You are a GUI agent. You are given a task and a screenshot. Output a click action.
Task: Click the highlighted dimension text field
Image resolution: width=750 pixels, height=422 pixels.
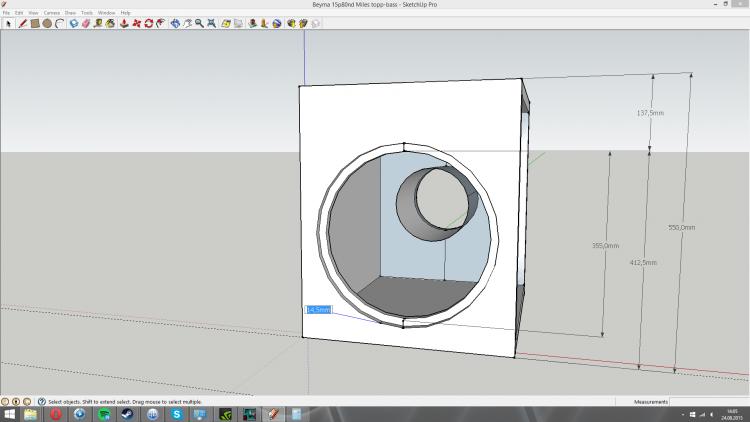[318, 310]
